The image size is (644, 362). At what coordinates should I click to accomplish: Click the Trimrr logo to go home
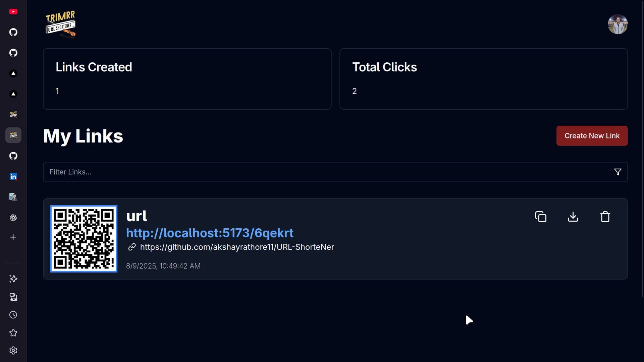coord(61,24)
